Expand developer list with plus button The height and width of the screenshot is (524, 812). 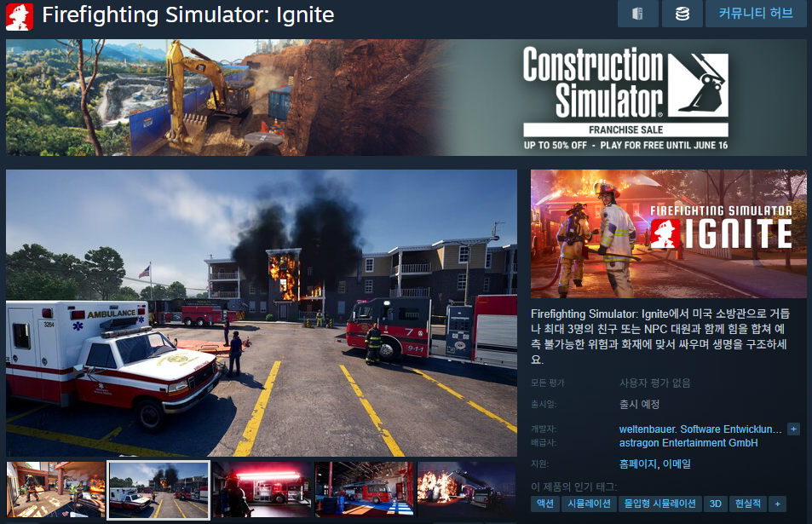[793, 429]
